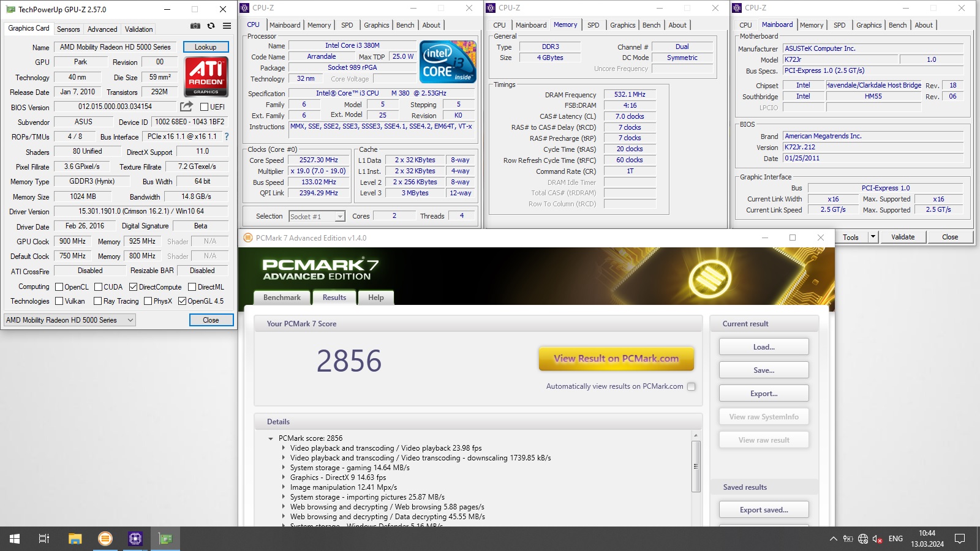Screen dimensions: 980x551
Task: Click the Export... button
Action: tap(764, 393)
